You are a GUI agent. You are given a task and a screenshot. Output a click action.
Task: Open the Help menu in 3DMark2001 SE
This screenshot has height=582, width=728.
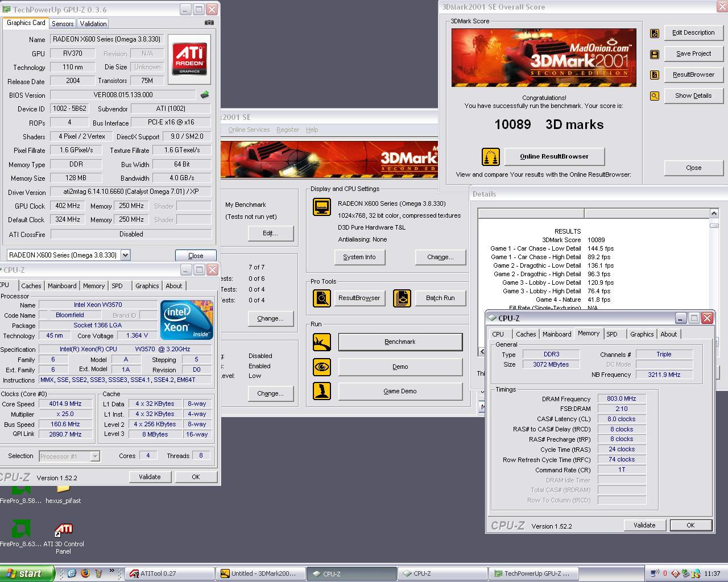pos(312,130)
